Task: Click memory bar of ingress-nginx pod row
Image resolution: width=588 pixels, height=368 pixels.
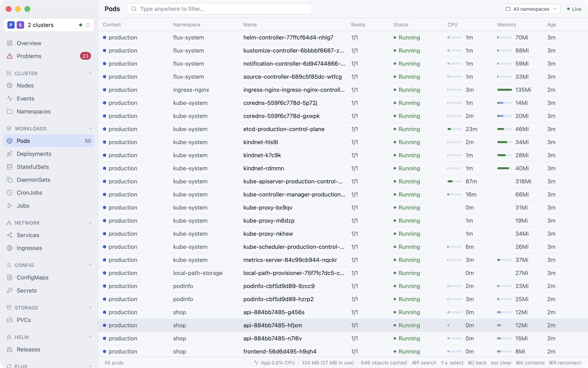Action: 505,90
